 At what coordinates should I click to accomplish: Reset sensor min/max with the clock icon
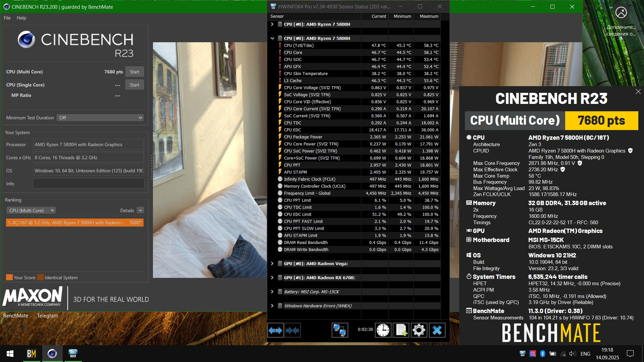point(383,330)
